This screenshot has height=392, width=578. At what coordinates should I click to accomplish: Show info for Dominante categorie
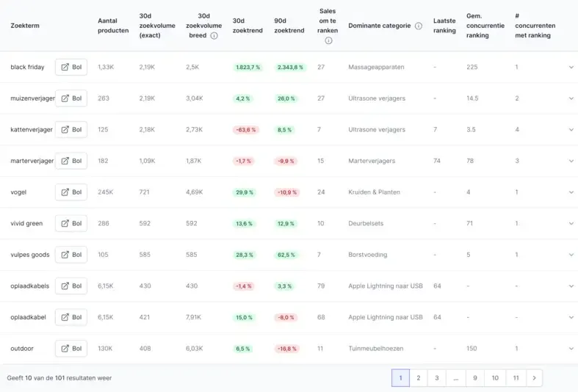pyautogui.click(x=419, y=26)
